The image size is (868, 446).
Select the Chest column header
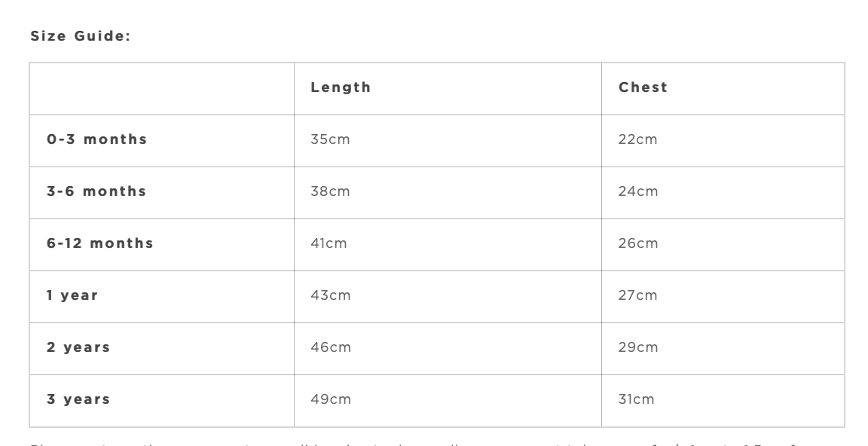point(643,87)
